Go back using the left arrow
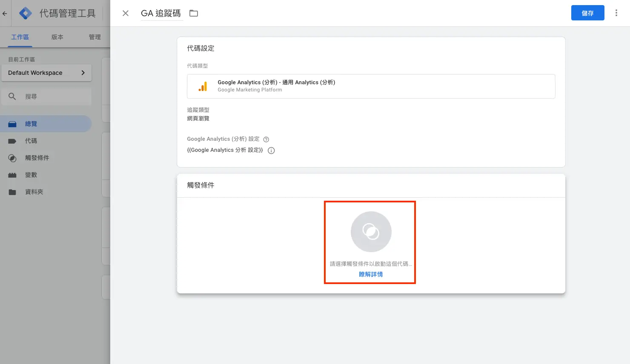This screenshot has height=364, width=630. (x=5, y=13)
